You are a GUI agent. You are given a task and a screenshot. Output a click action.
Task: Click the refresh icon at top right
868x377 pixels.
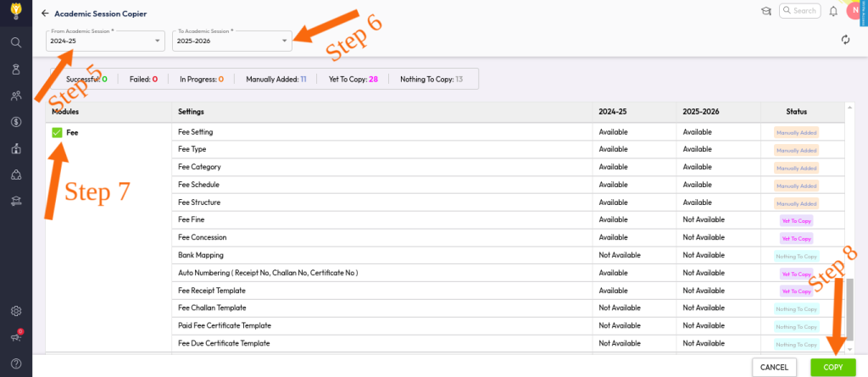coord(845,40)
